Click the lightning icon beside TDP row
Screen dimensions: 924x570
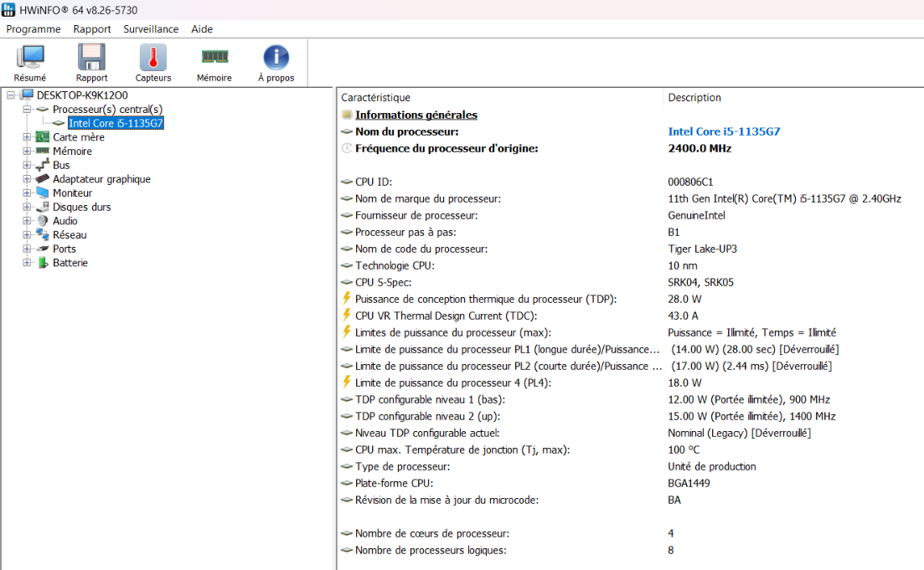click(x=347, y=299)
